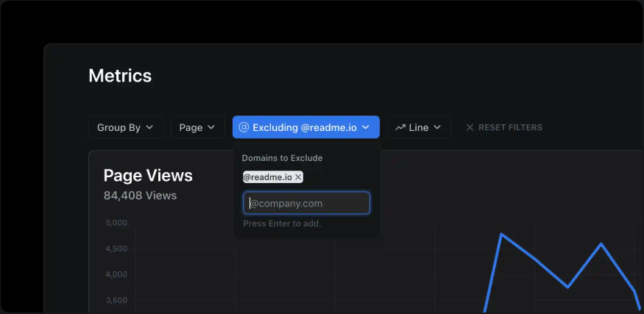The image size is (644, 314).
Task: Click the Metrics heading
Action: 121,76
